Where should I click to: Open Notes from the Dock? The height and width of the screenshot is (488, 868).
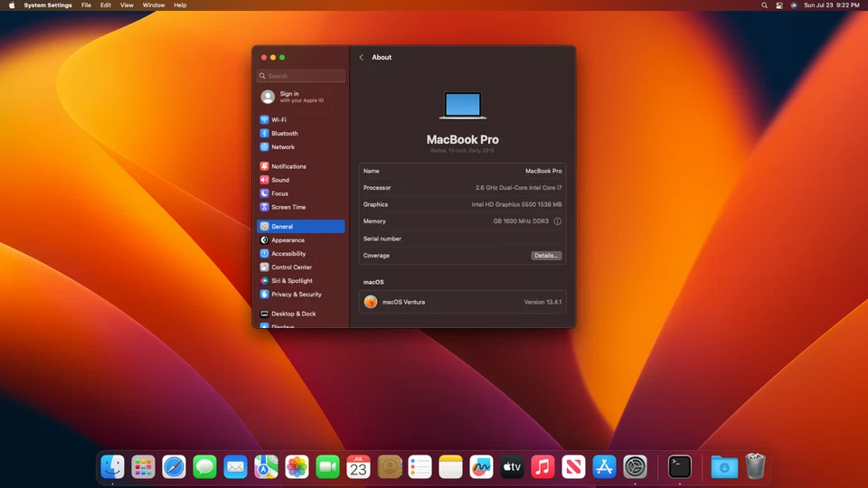tap(450, 467)
